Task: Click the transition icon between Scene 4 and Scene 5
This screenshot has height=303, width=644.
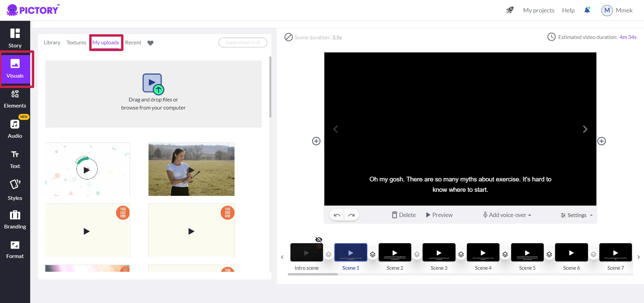Action: tap(505, 255)
